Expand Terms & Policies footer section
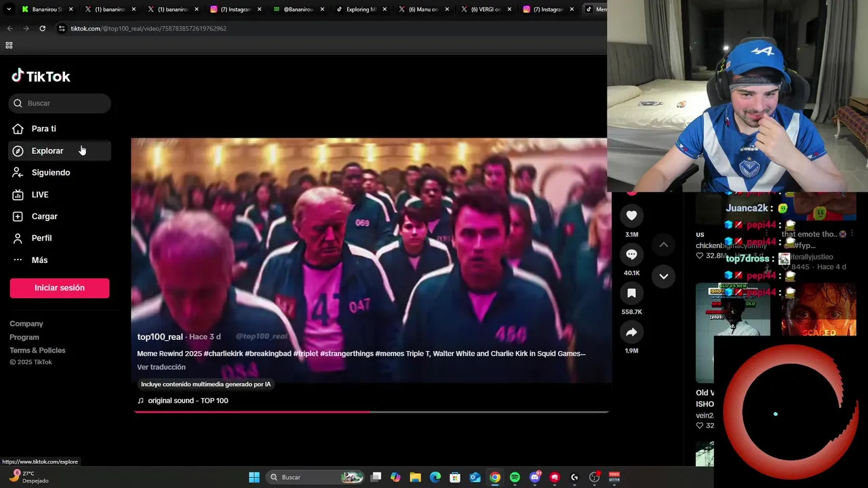 click(x=37, y=350)
